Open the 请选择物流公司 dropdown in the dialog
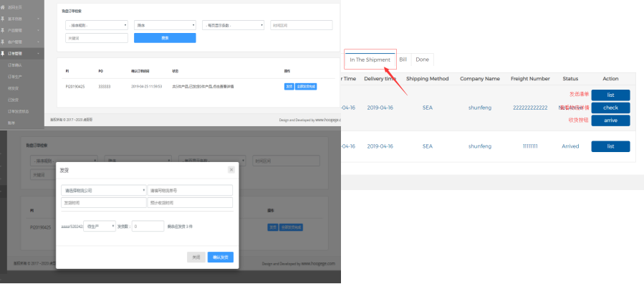 (x=103, y=190)
